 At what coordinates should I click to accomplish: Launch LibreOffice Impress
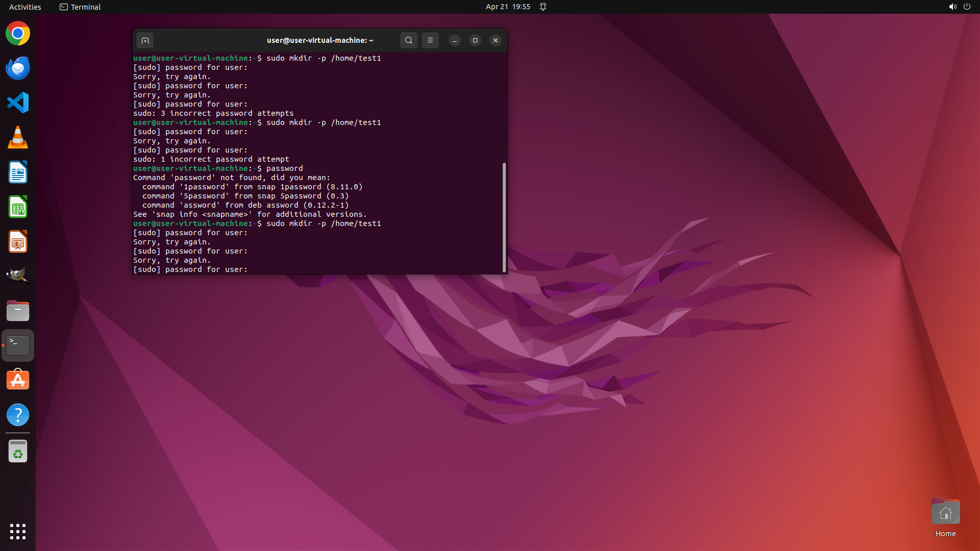click(x=18, y=242)
